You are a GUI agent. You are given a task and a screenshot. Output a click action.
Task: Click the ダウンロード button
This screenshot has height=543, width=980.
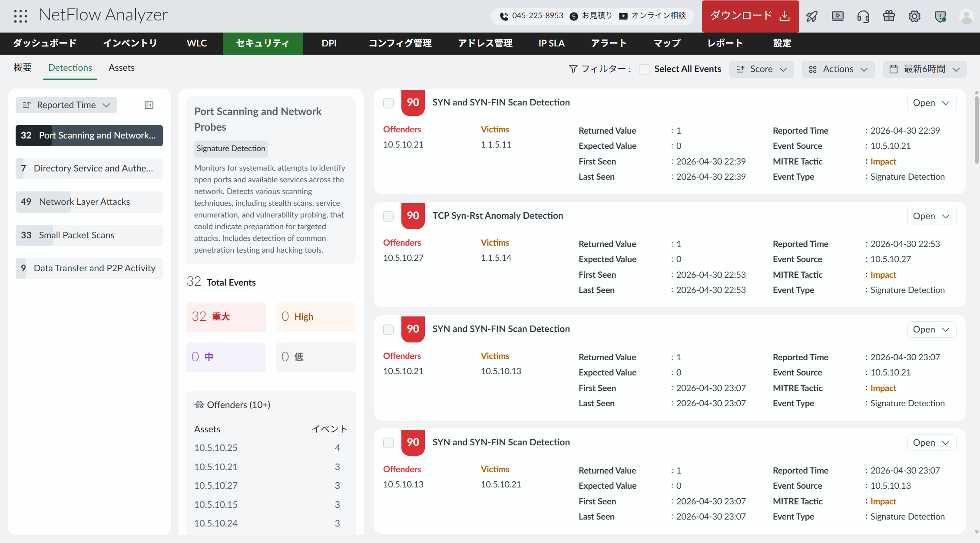750,16
